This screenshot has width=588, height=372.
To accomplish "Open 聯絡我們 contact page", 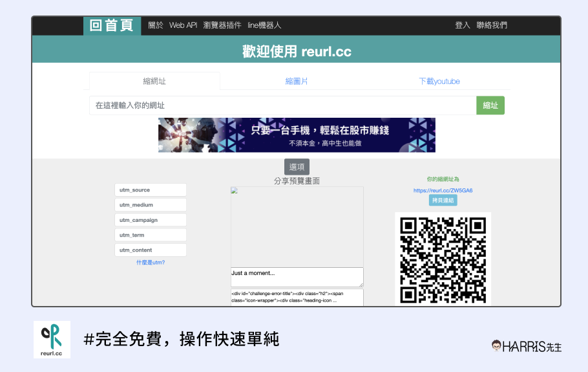I will pyautogui.click(x=492, y=25).
